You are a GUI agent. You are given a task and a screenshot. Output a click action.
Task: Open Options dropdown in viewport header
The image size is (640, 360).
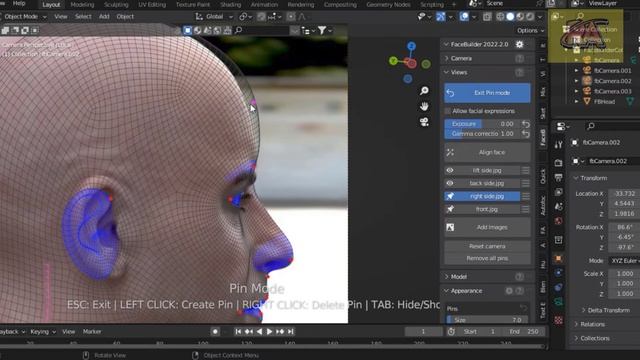(530, 30)
